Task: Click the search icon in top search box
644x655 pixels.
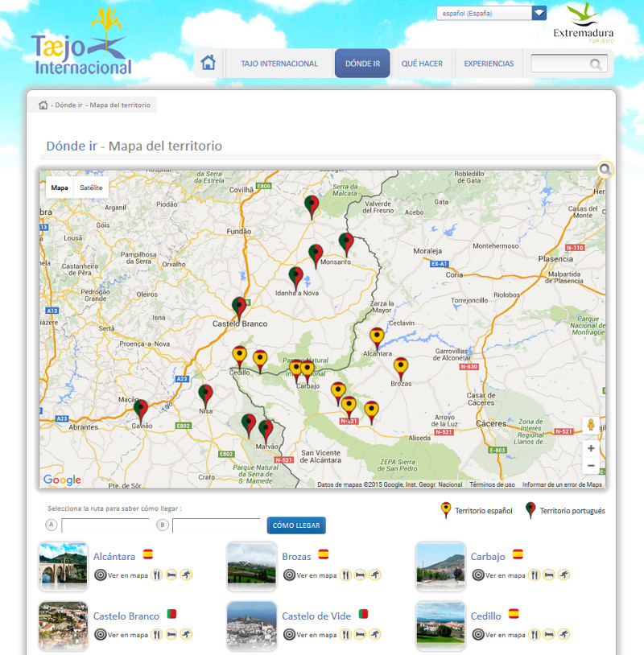Action: tap(596, 64)
